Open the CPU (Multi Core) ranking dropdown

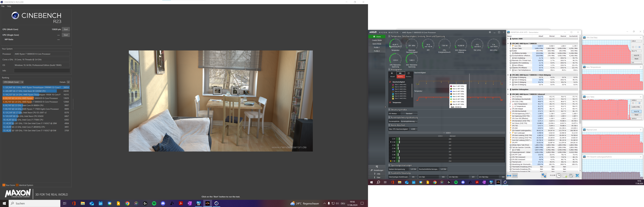(x=13, y=82)
